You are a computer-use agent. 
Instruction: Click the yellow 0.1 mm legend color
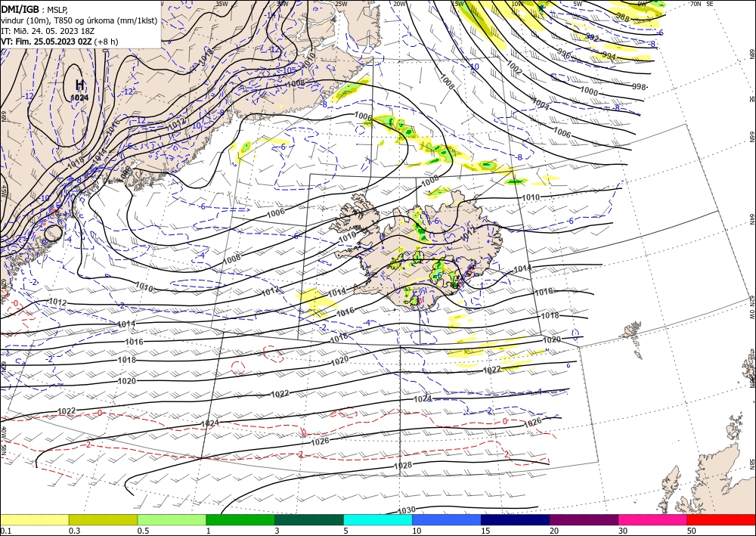(35, 519)
